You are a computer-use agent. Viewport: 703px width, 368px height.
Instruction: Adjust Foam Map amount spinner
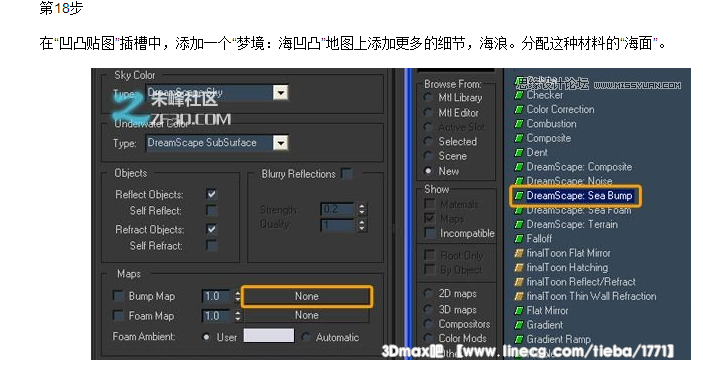[x=238, y=316]
